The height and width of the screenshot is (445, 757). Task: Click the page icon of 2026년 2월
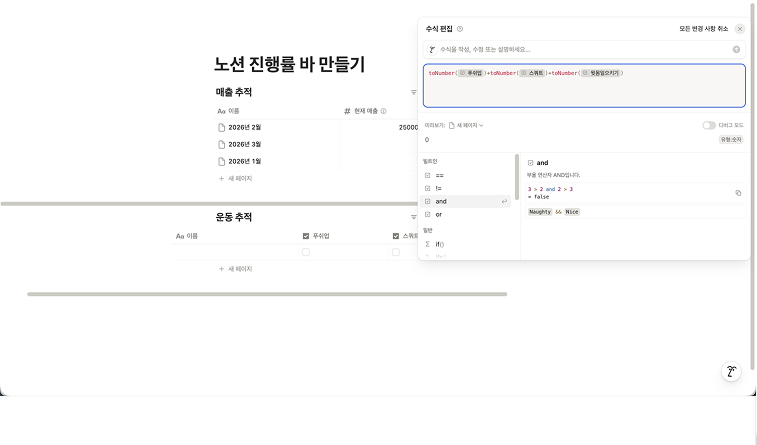click(222, 127)
